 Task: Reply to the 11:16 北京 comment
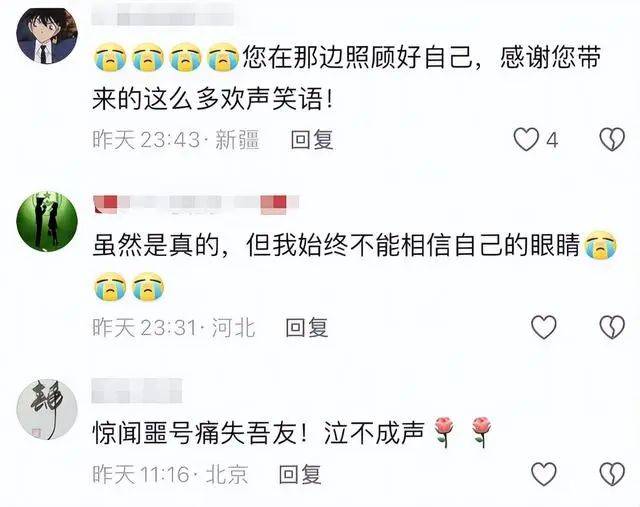click(300, 474)
